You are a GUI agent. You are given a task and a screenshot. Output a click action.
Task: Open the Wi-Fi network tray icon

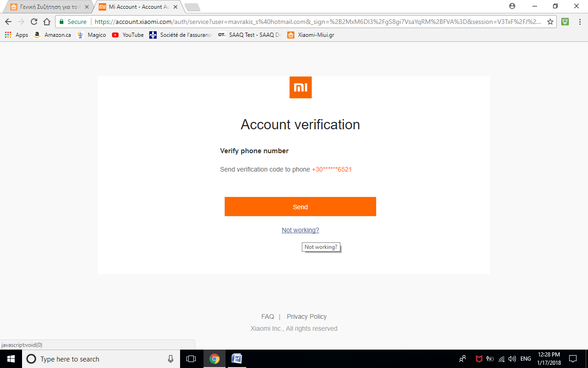pyautogui.click(x=502, y=359)
